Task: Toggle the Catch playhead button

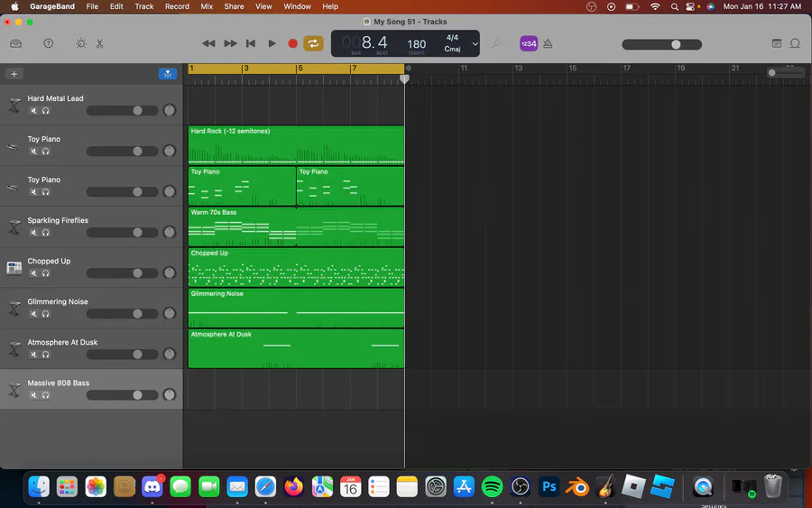Action: tap(168, 74)
